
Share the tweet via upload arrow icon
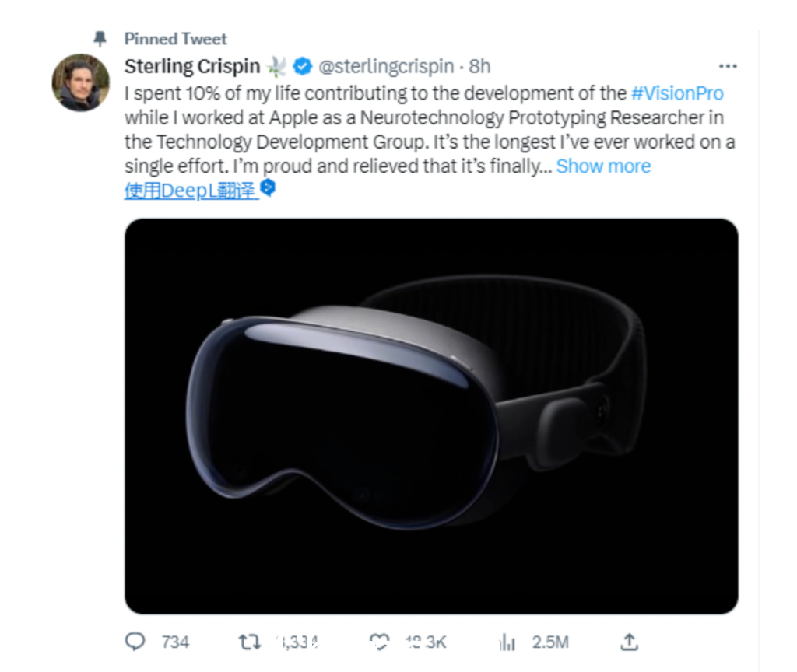(x=629, y=642)
